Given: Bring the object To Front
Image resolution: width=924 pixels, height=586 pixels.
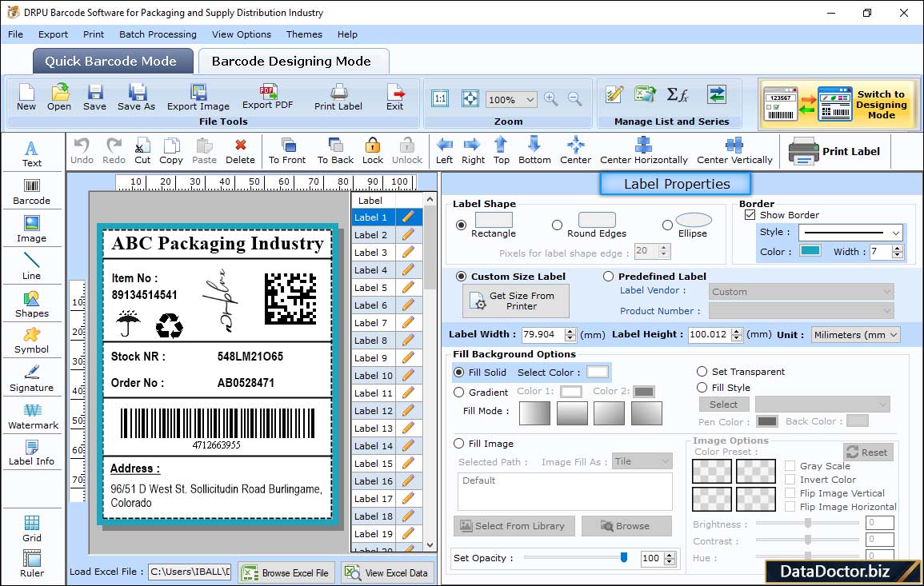Looking at the screenshot, I should 287,151.
